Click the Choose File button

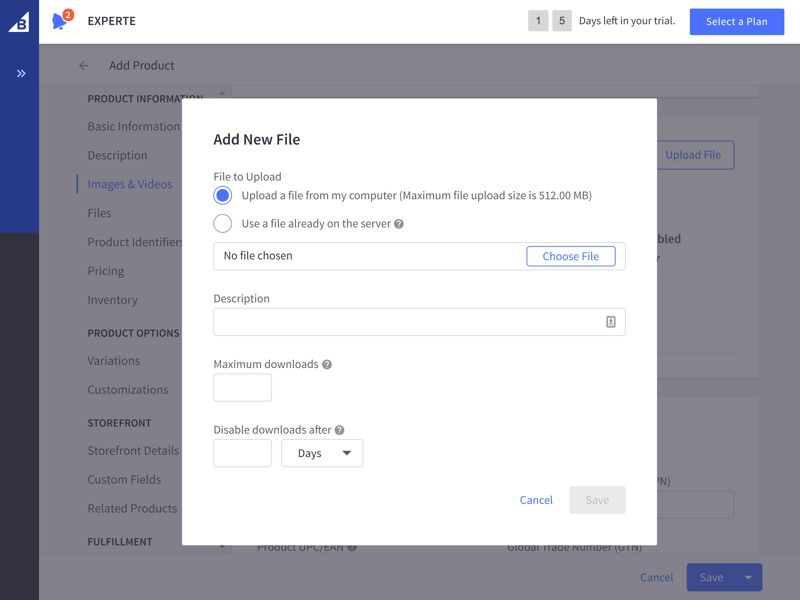[571, 256]
